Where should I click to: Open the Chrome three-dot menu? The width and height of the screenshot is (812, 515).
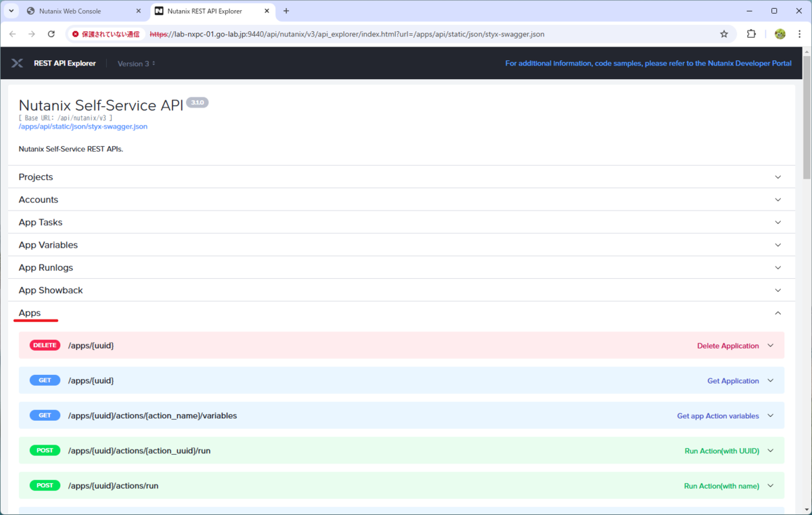click(x=799, y=34)
